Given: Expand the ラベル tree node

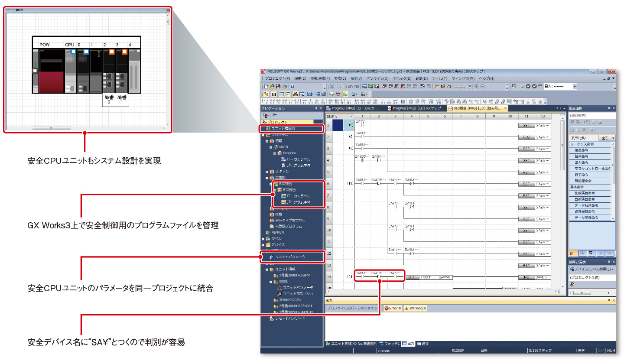Looking at the screenshot, I should [x=263, y=238].
